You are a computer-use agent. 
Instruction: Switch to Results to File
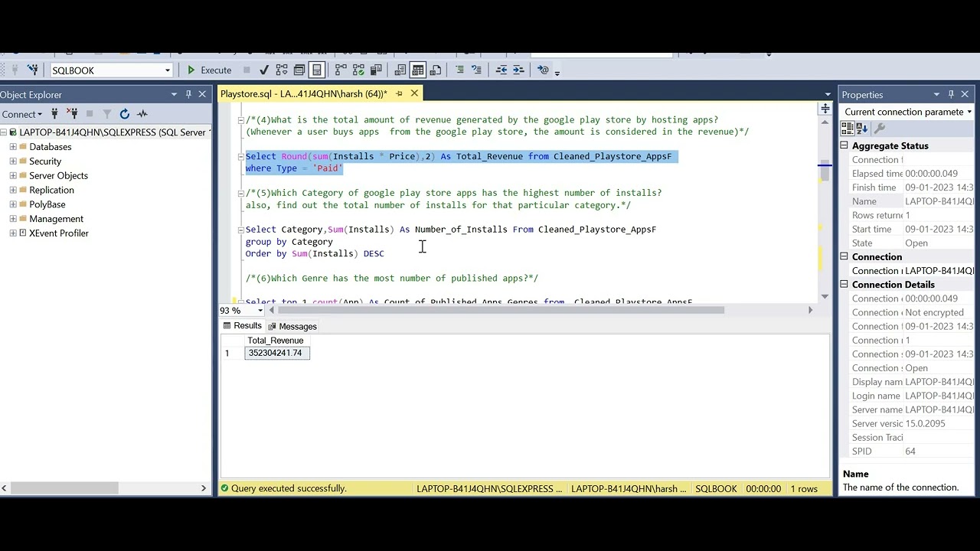436,70
